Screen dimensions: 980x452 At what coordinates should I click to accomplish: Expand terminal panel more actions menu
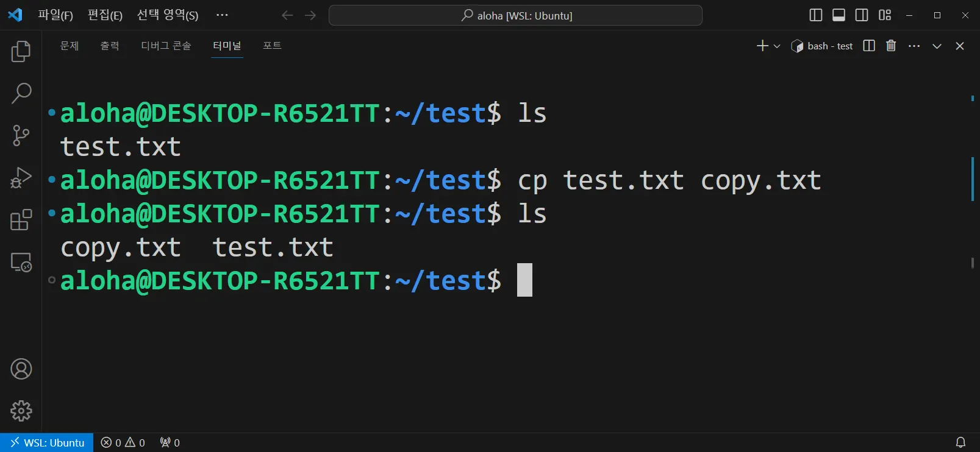tap(914, 46)
